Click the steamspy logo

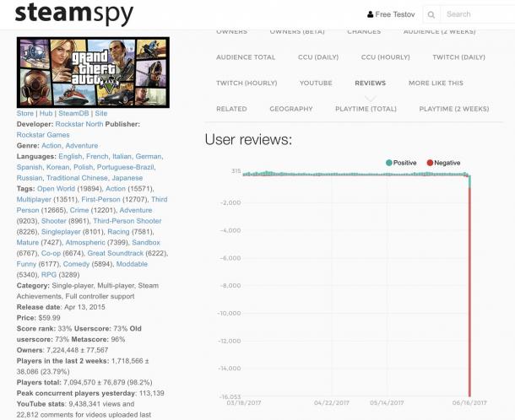click(x=74, y=13)
